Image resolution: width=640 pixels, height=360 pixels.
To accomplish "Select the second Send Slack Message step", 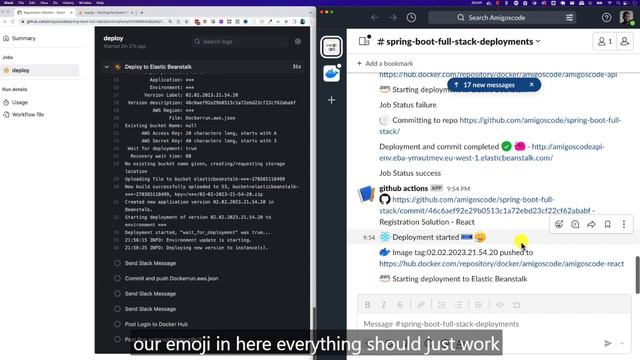I will tap(150, 293).
